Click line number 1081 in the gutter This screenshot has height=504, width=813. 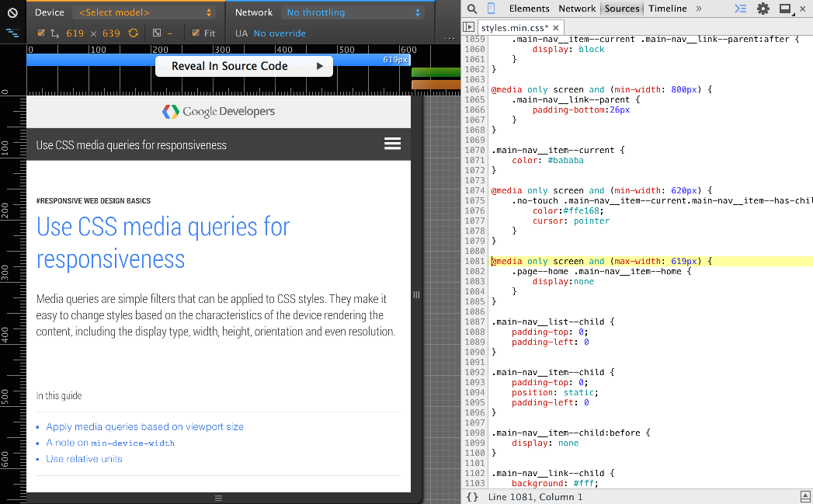pyautogui.click(x=474, y=261)
